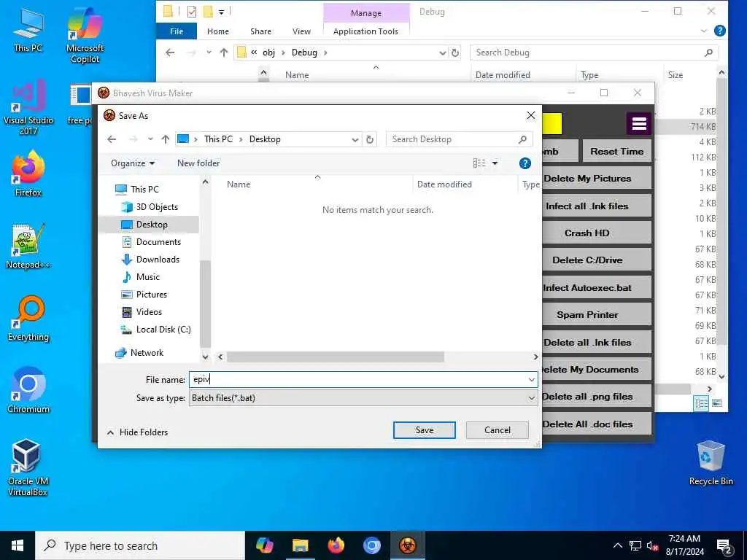Viewport: 747px width, 560px height.
Task: Refresh Debug folder in Explorer window
Action: (455, 52)
